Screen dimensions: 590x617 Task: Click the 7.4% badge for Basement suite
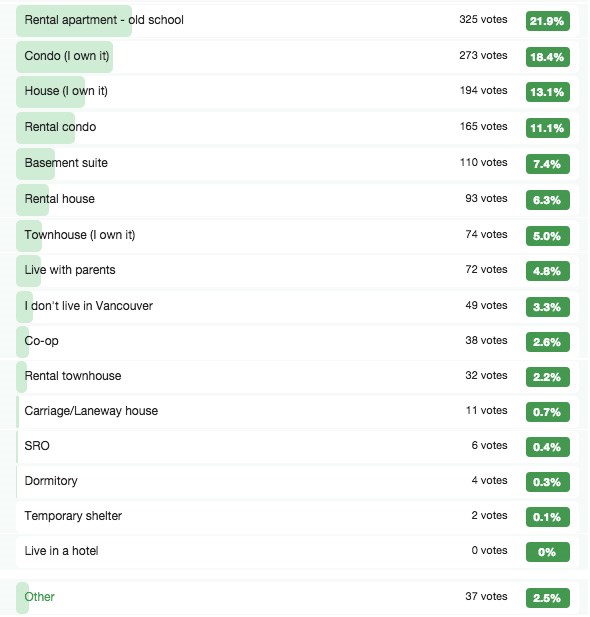click(547, 164)
